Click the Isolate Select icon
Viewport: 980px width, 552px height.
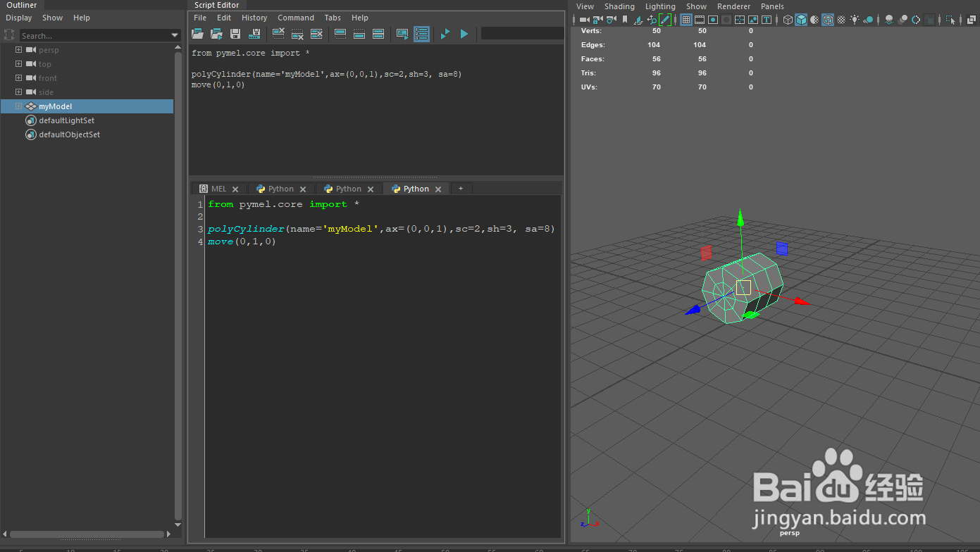click(950, 20)
